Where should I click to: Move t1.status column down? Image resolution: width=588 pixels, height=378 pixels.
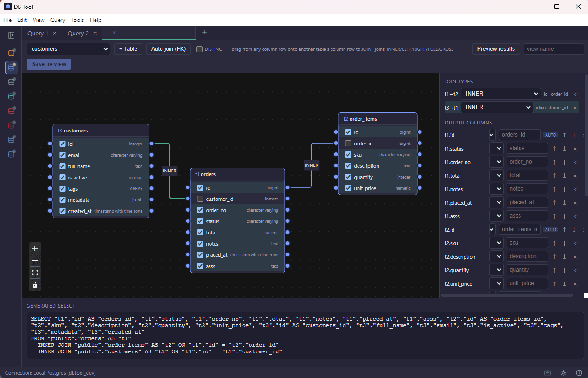(564, 149)
